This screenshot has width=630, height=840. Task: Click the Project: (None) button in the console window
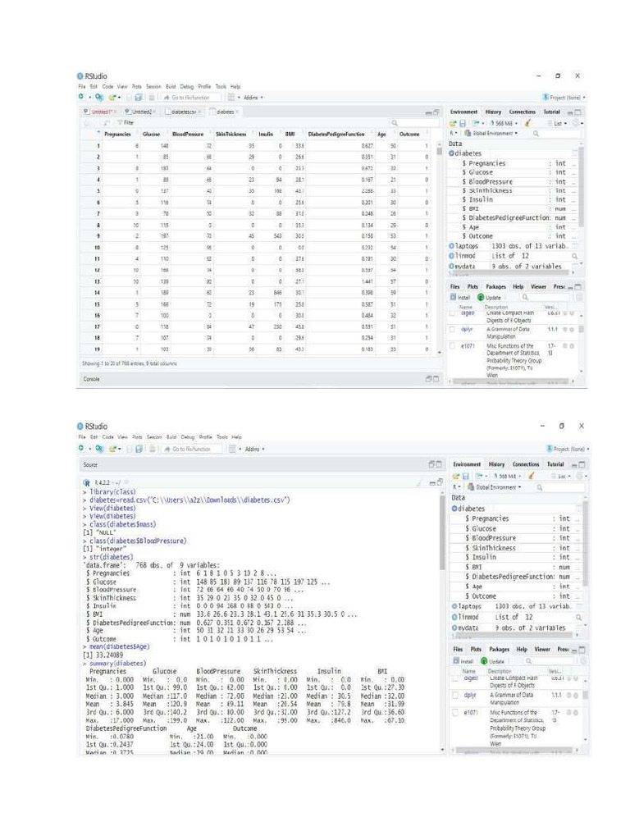click(564, 449)
